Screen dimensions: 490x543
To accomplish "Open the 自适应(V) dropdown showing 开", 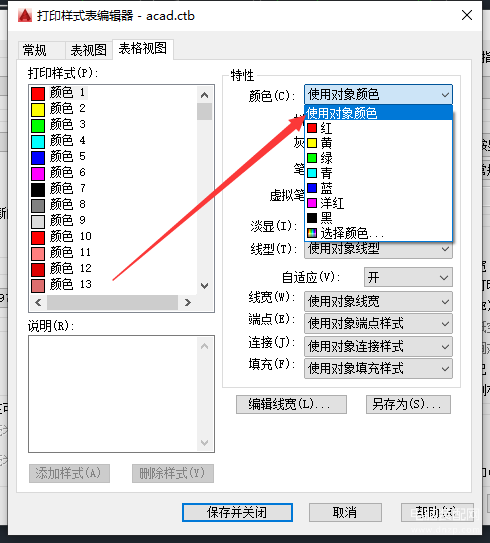I will pos(408,277).
